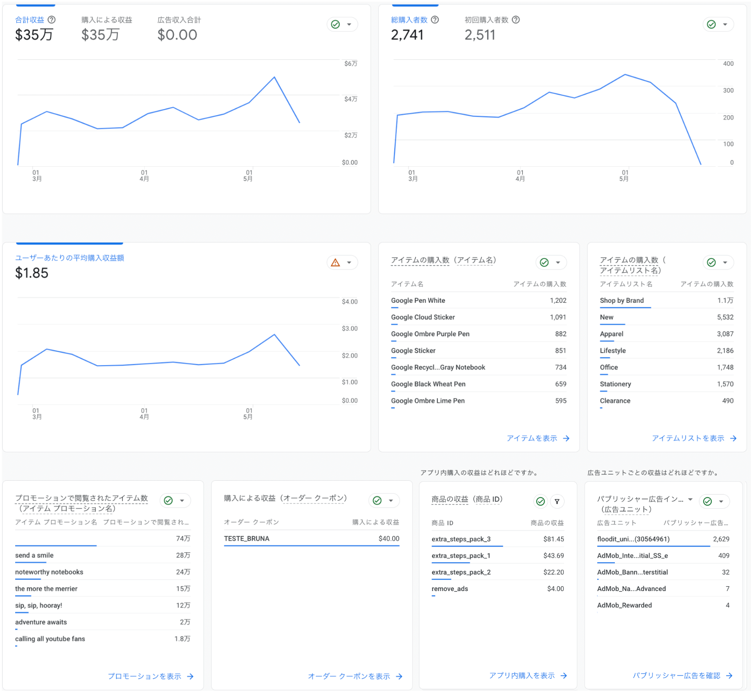Open パブリッシャー広告イン... metric selector dropdown
Screen dimensions: 751x700
690,499
